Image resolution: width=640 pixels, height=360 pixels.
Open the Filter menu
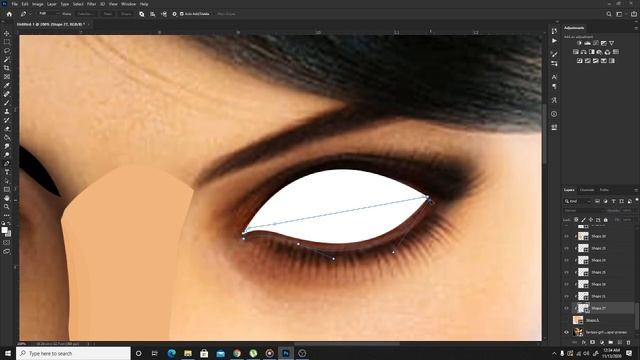[x=91, y=4]
